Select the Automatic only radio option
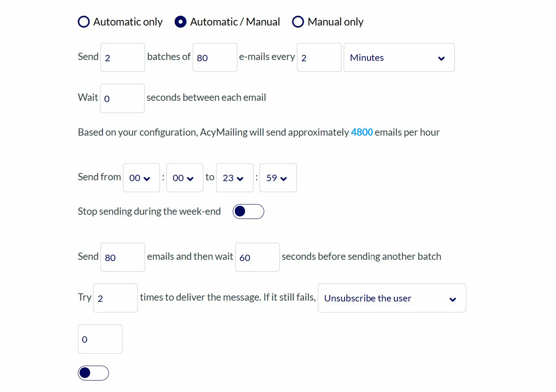 84,22
